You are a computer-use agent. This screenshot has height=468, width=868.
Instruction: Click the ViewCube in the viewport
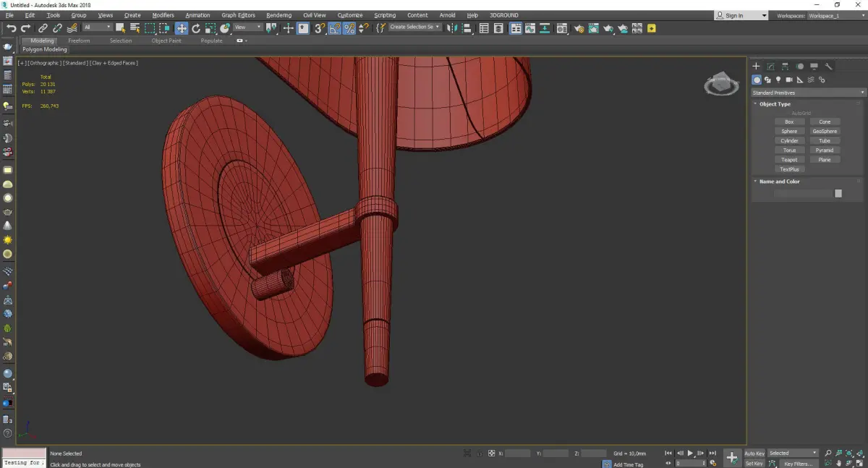tap(720, 85)
